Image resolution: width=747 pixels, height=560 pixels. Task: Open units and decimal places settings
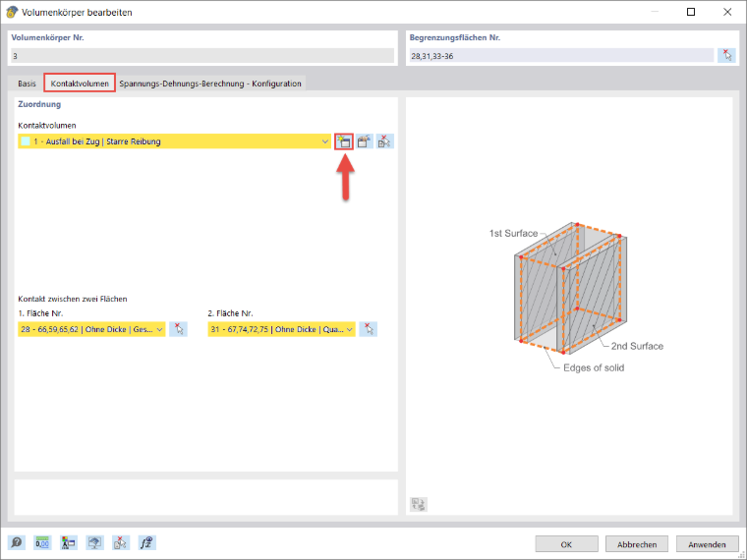coord(42,542)
